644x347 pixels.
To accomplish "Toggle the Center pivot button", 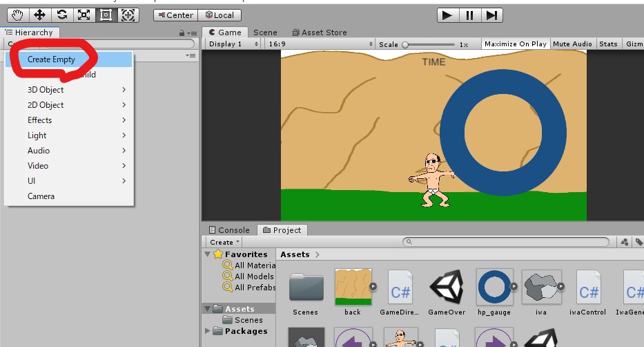I will tap(176, 15).
